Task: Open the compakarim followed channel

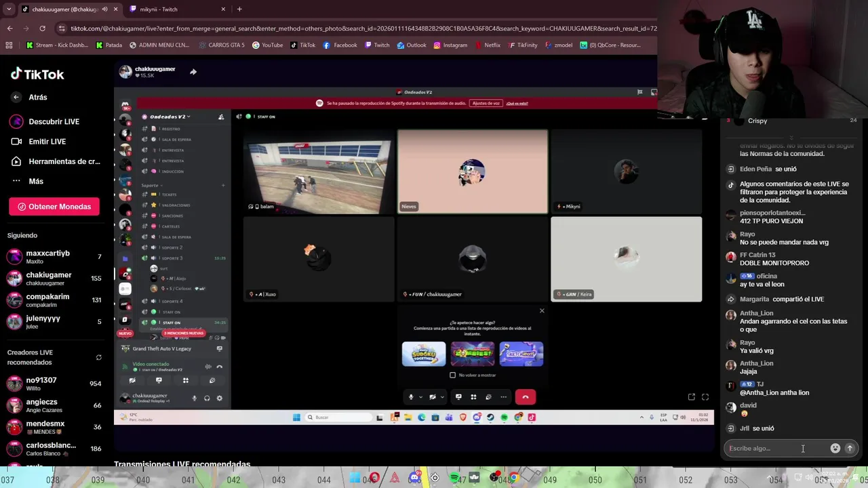Action: [54, 300]
